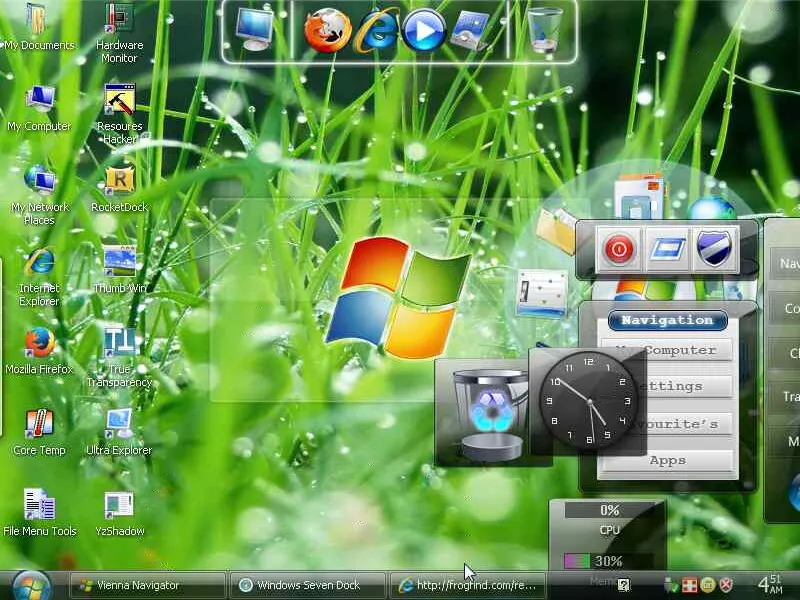Click the computer monitor icon in the top dock

[254, 30]
